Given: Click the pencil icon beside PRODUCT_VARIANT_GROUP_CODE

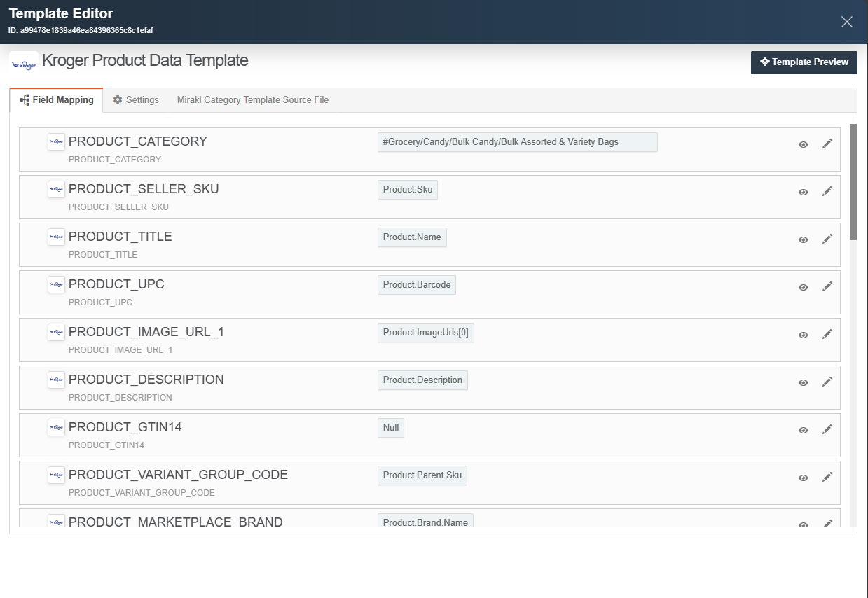Looking at the screenshot, I should click(827, 477).
